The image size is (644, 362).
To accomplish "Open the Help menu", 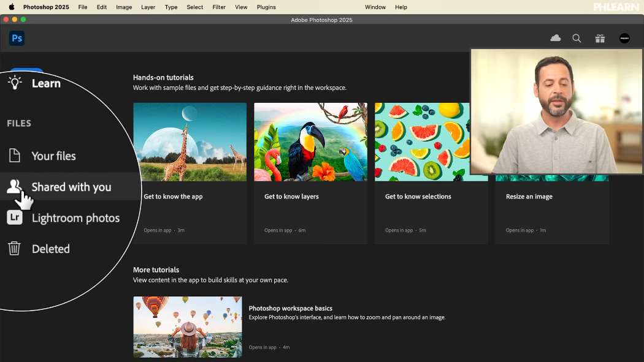I will 401,7.
